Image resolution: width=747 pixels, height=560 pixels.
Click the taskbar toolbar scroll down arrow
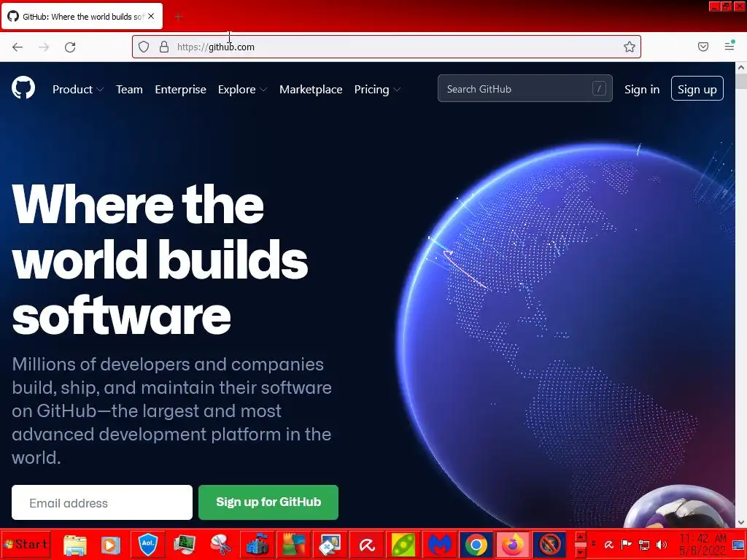[580, 551]
